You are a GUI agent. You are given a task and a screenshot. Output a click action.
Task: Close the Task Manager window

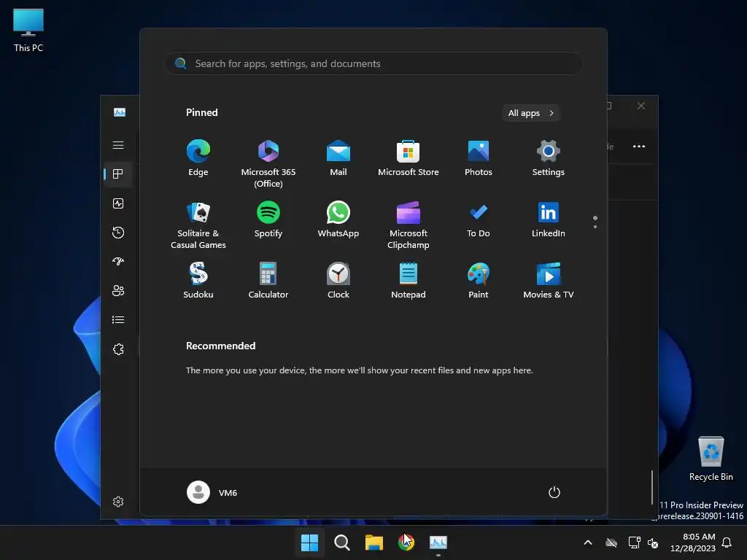pos(641,106)
